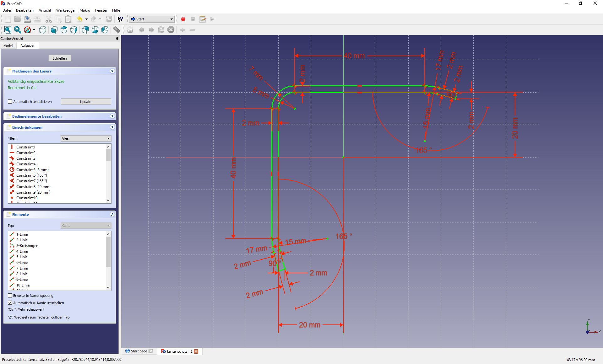This screenshot has width=603, height=364.
Task: Click the Undo arrow icon
Action: [79, 19]
